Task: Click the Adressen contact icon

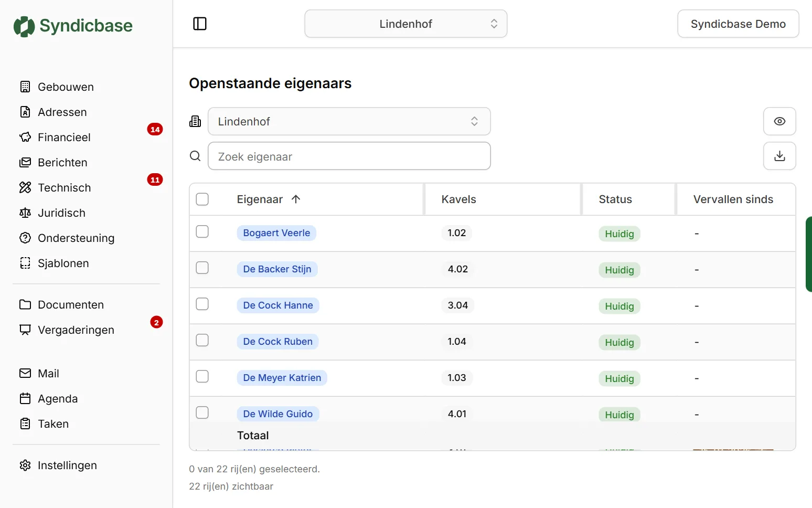Action: [x=25, y=112]
